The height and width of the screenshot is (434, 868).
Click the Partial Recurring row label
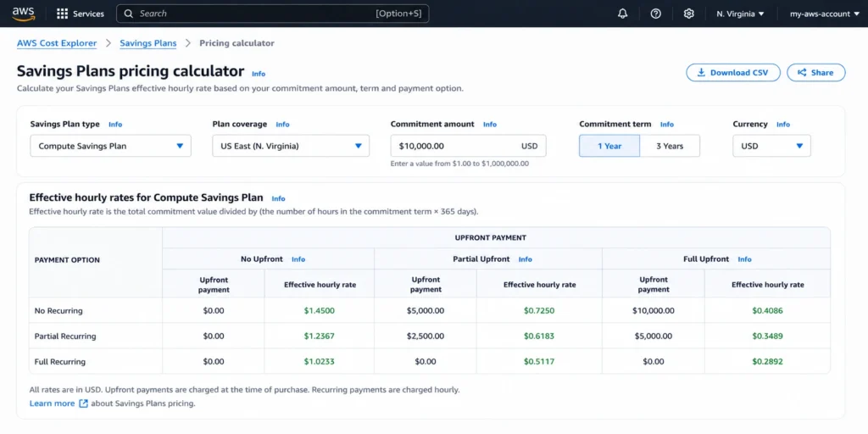pos(65,337)
